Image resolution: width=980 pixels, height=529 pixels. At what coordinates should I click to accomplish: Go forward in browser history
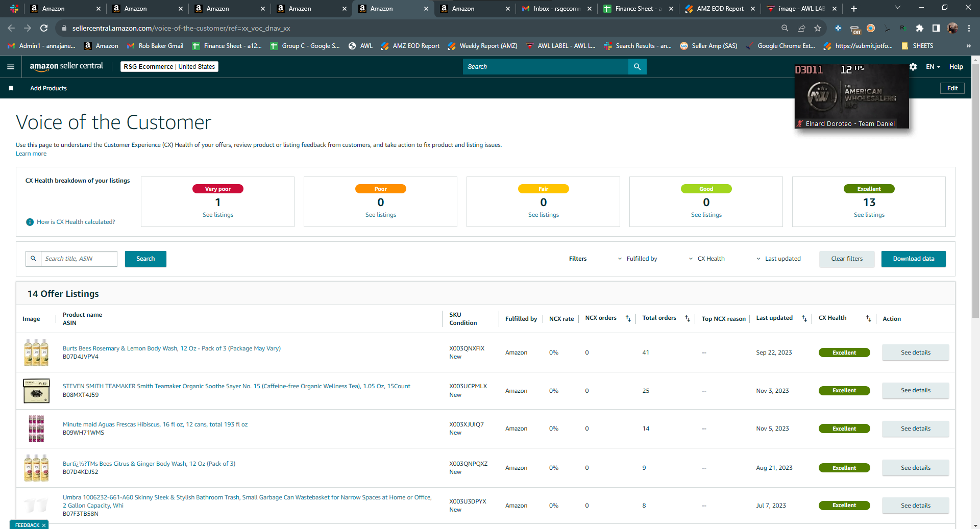[28, 28]
